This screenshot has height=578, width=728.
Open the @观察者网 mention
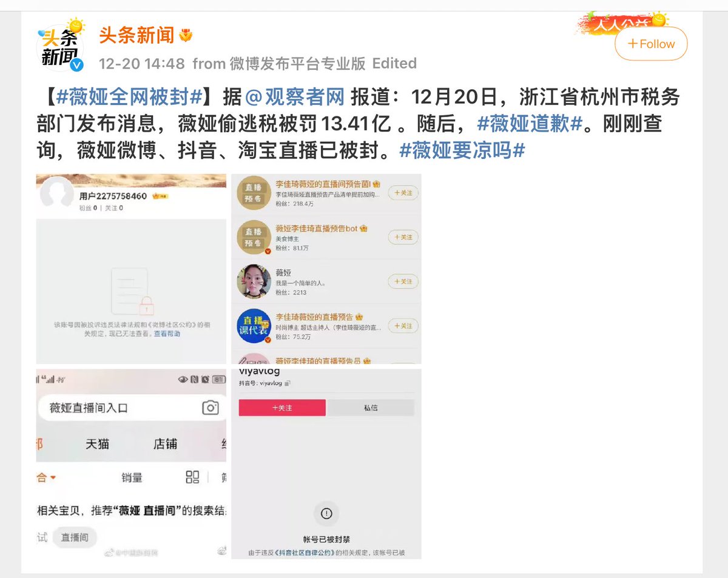point(294,96)
